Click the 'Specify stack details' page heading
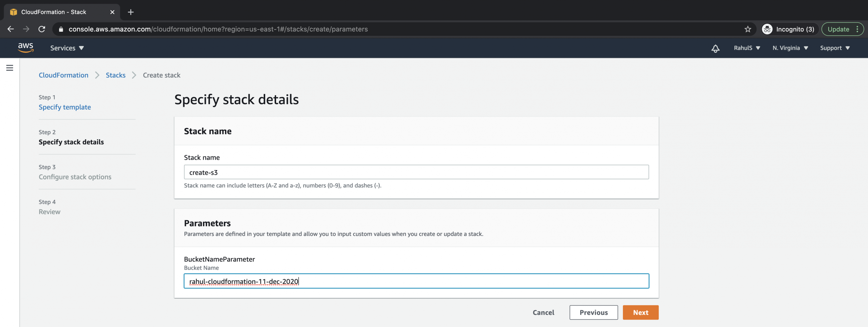Image resolution: width=868 pixels, height=327 pixels. coord(236,100)
